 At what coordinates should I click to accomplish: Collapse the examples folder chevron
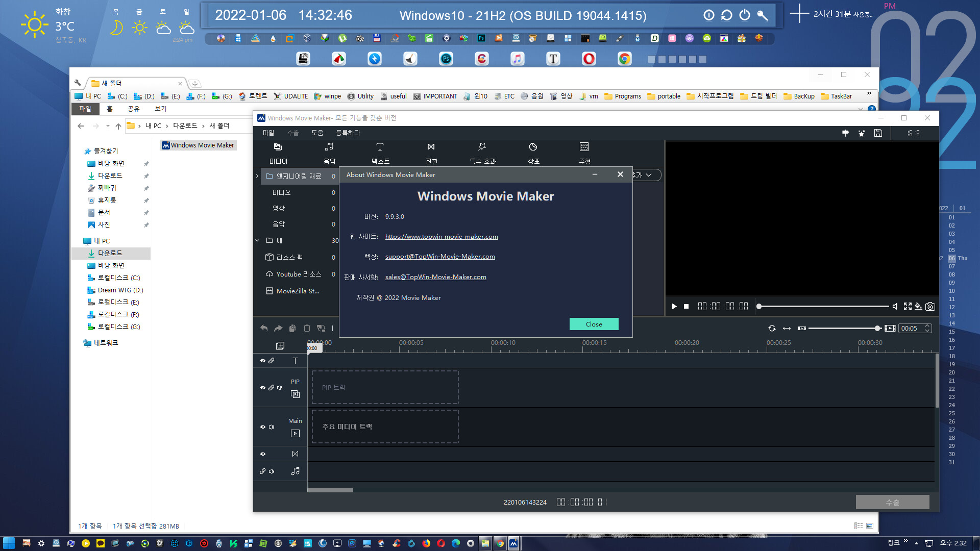257,240
